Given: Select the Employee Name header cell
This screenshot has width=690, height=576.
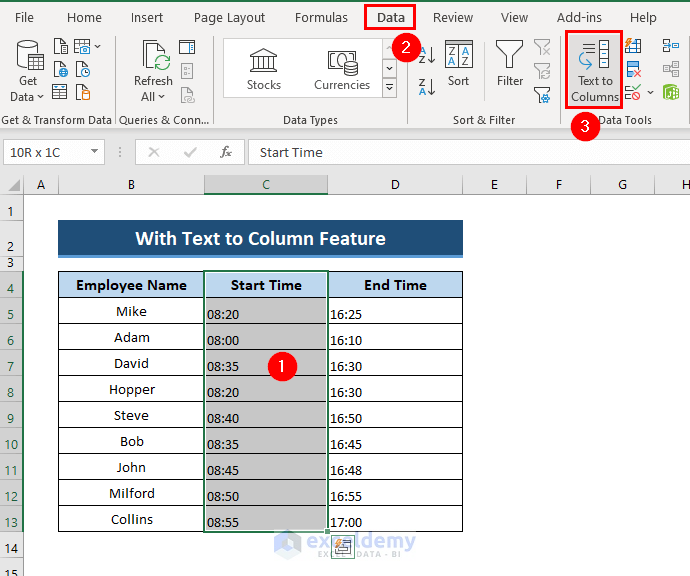Looking at the screenshot, I should tap(131, 285).
